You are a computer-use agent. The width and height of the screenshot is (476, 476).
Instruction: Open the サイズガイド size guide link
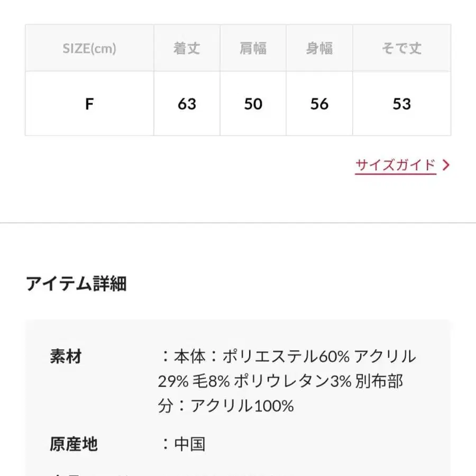pos(395,164)
